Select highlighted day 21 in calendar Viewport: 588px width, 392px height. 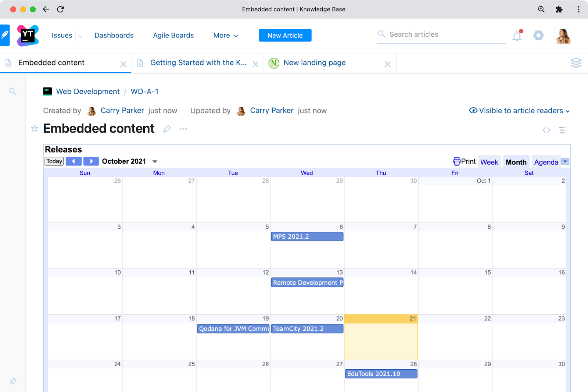click(381, 337)
